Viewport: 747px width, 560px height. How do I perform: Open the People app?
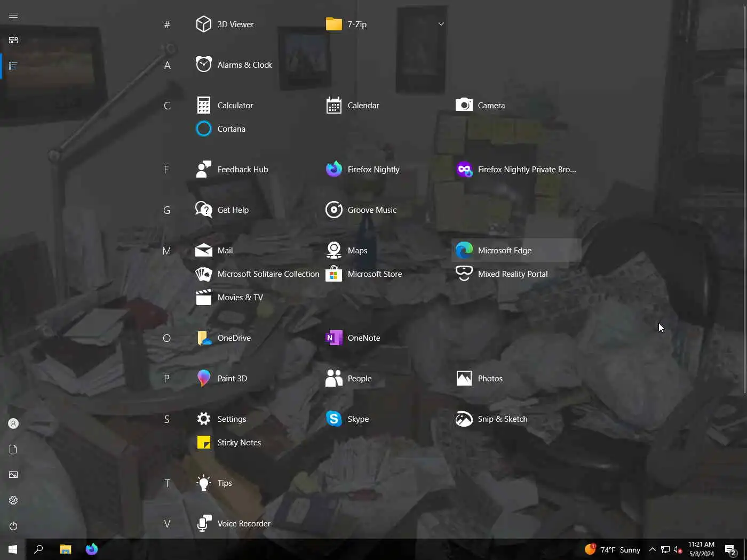pyautogui.click(x=386, y=378)
